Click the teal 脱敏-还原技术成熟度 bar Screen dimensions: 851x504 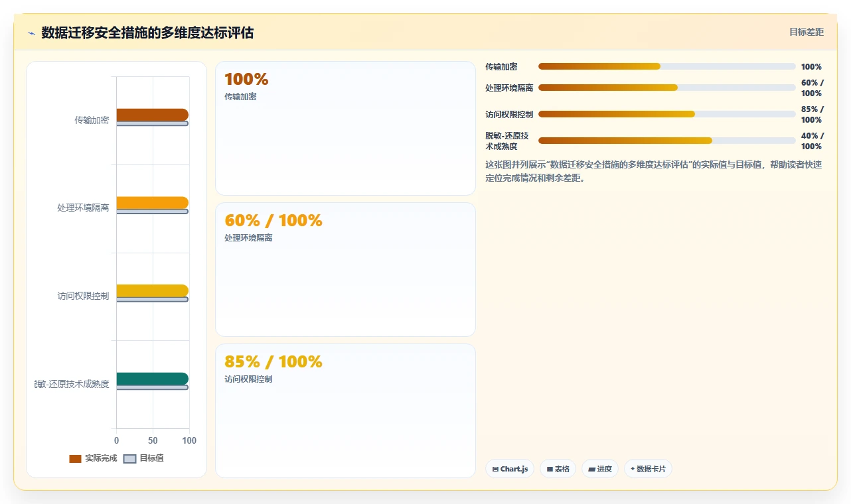(153, 379)
